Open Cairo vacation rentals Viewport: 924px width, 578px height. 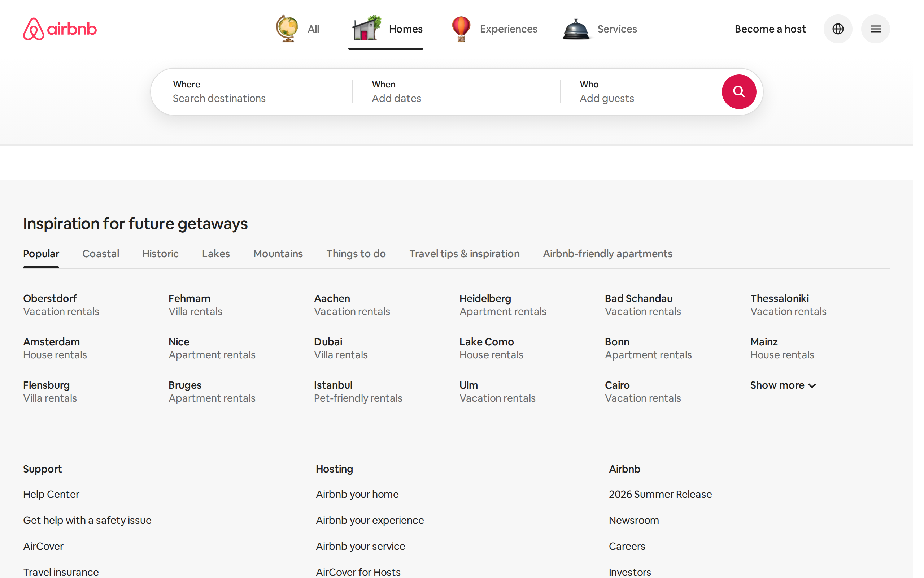(x=642, y=392)
